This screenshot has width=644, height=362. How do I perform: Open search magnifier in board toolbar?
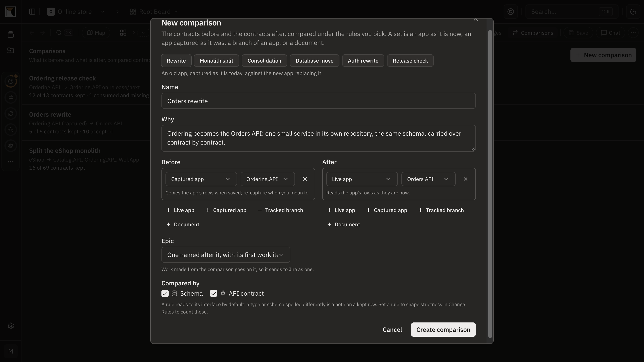coord(59,33)
